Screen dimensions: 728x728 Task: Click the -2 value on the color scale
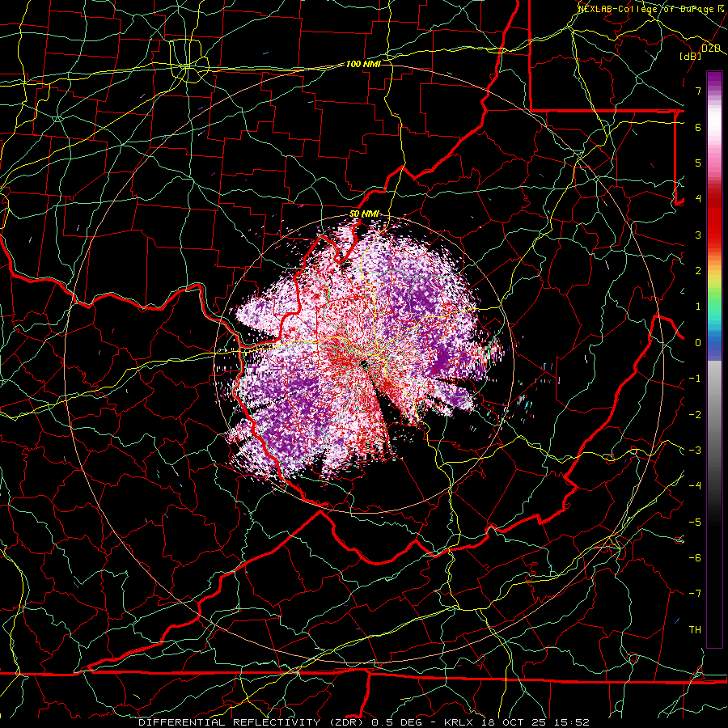click(x=695, y=414)
